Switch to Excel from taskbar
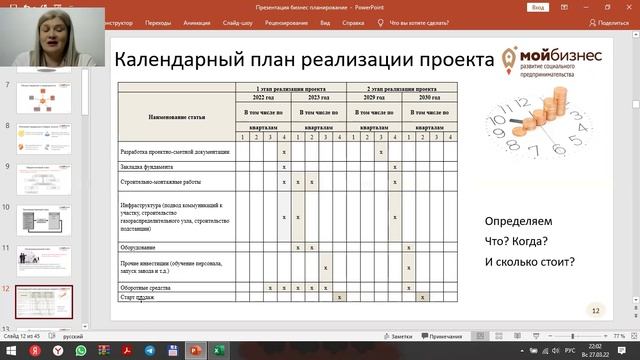Image resolution: width=640 pixels, height=360 pixels. pos(219,351)
